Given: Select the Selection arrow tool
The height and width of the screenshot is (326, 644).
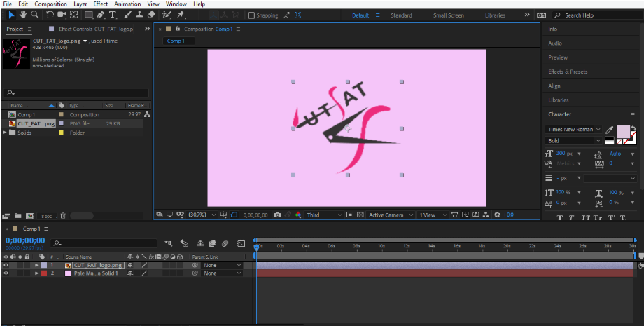Looking at the screenshot, I should tap(11, 15).
